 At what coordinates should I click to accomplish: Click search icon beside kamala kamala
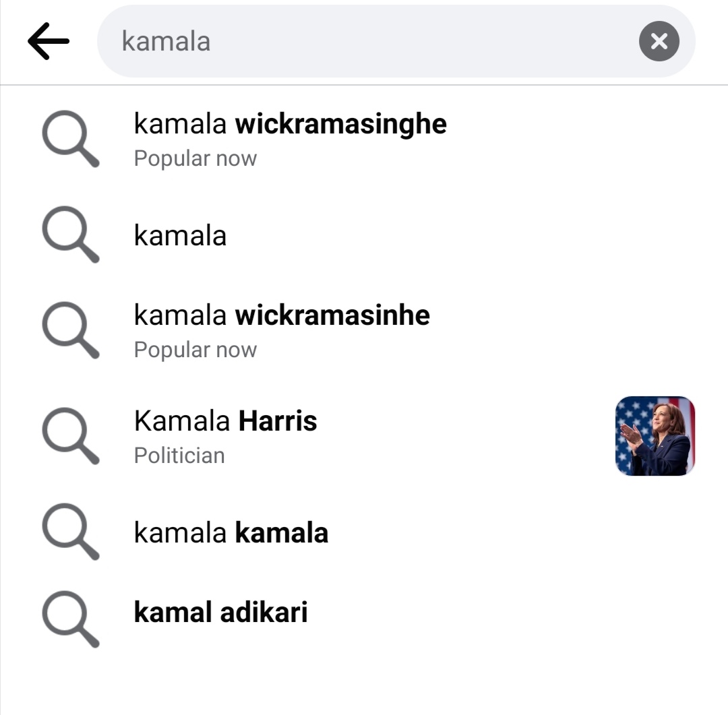pyautogui.click(x=71, y=532)
